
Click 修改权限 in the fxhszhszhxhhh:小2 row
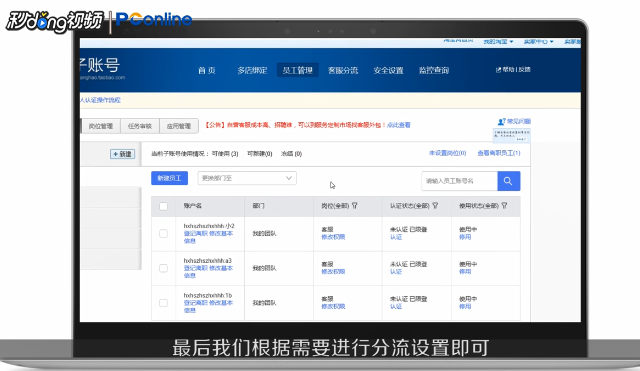tap(333, 237)
